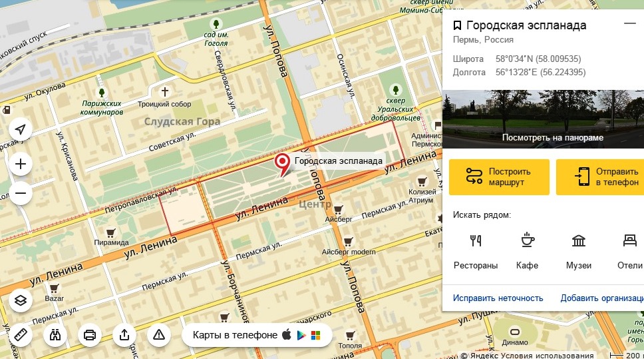Click Построить маршрут button
644x359 pixels.
pyautogui.click(x=499, y=177)
